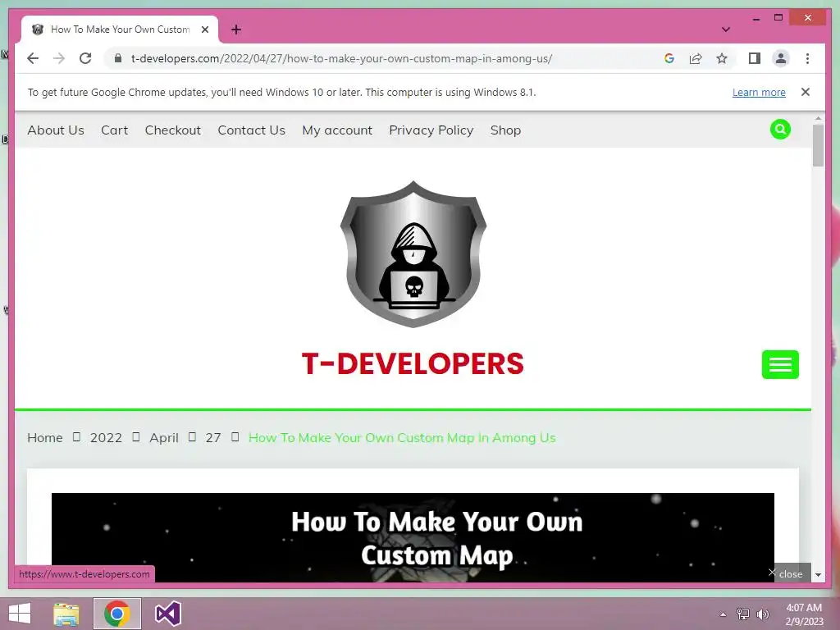840x630 pixels.
Task: Close the How To Make Your Own Custom tab
Action: coord(204,30)
